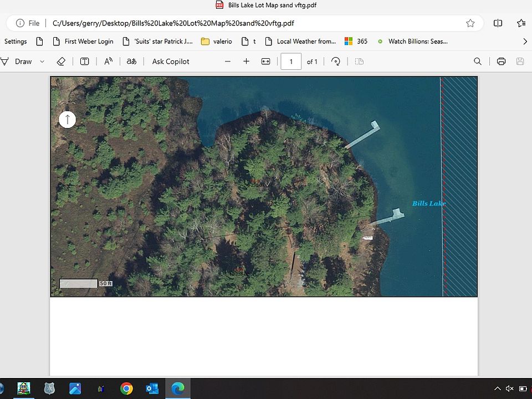The width and height of the screenshot is (532, 399).
Task: Print the PDF document
Action: [502, 62]
